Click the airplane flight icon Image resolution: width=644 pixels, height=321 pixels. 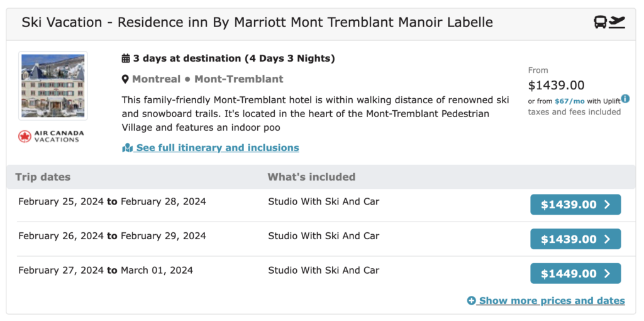[618, 23]
